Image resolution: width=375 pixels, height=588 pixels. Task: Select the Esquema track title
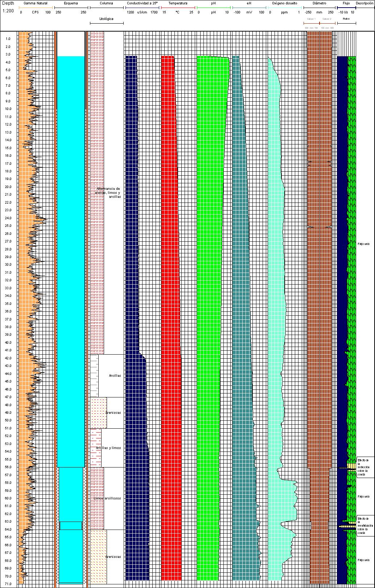[x=71, y=3]
